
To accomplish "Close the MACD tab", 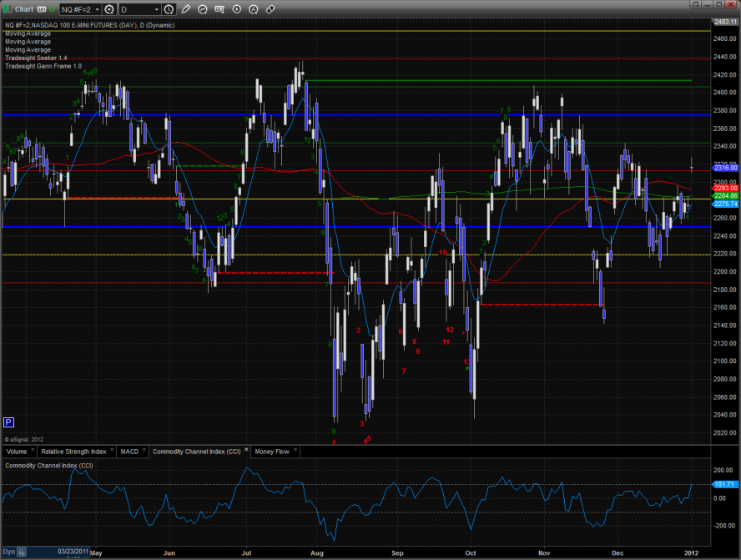I will 144,449.
